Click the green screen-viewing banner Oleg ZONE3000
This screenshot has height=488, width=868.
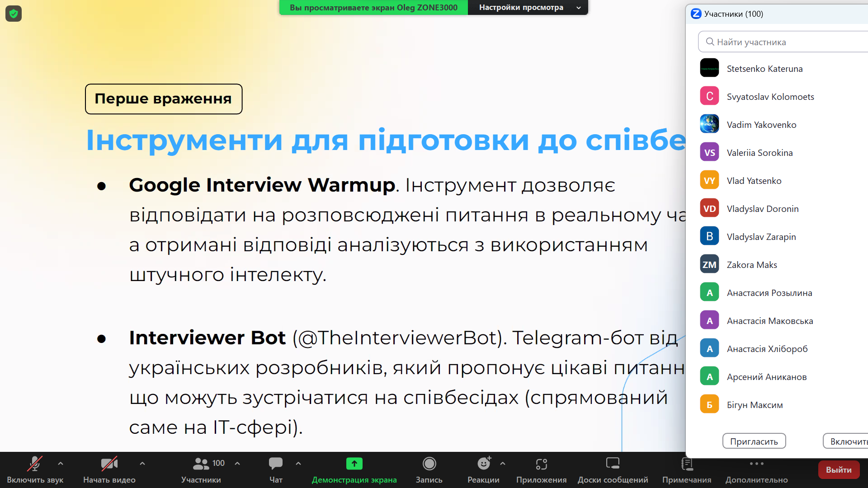(373, 8)
